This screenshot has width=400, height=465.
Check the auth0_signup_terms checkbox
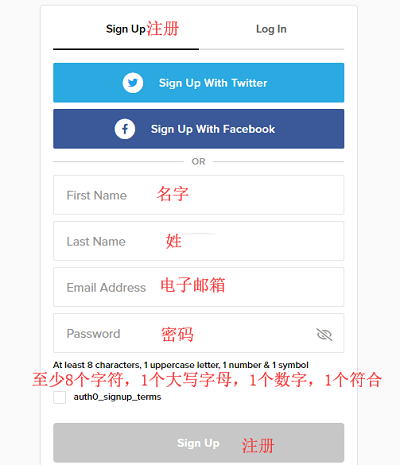pos(60,397)
